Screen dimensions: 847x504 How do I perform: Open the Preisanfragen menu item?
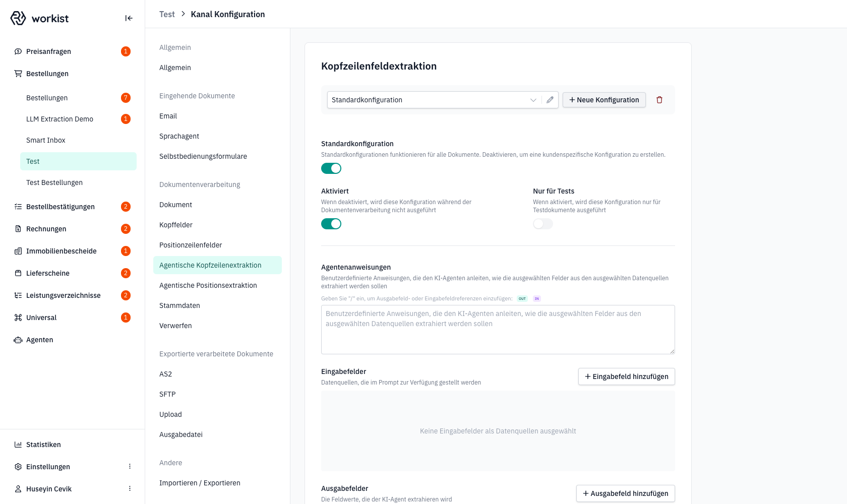pos(73,51)
